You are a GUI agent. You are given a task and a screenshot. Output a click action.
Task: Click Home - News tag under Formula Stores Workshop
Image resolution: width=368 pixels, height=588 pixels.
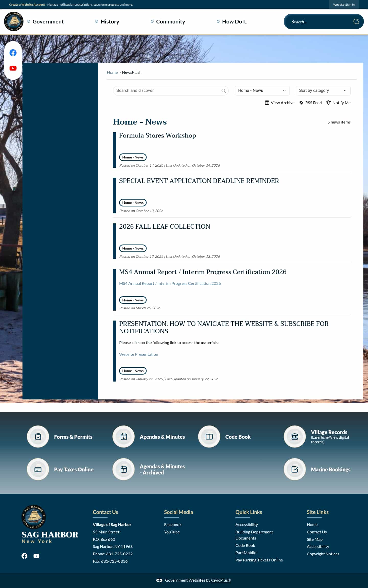133,157
